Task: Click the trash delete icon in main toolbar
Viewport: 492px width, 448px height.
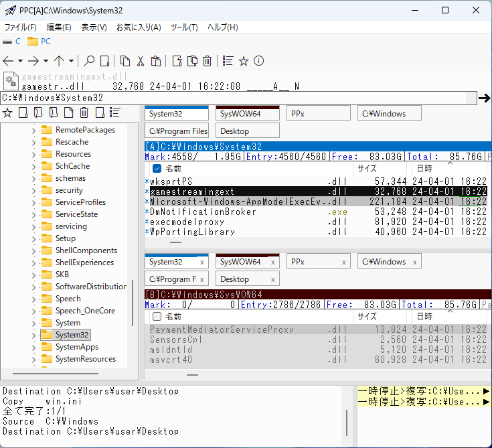Action: point(208,61)
